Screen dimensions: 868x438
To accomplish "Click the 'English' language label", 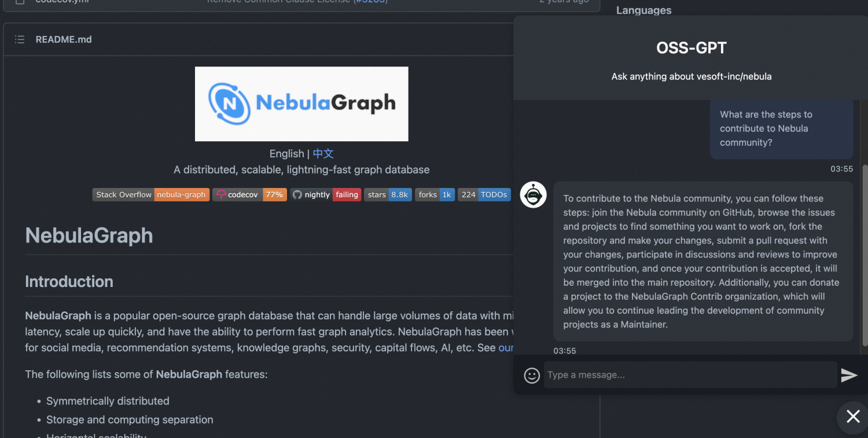I will [x=286, y=154].
